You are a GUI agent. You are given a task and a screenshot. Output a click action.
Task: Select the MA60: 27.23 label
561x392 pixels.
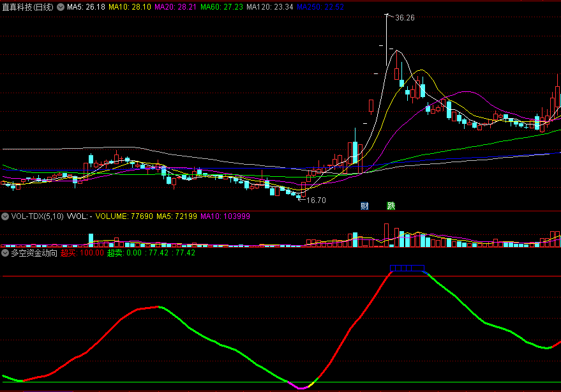221,7
